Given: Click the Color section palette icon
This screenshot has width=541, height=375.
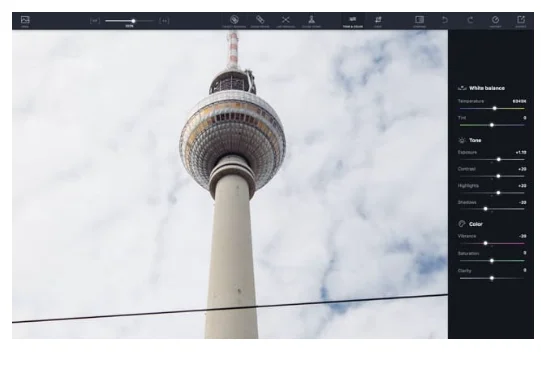Looking at the screenshot, I should pos(462,224).
